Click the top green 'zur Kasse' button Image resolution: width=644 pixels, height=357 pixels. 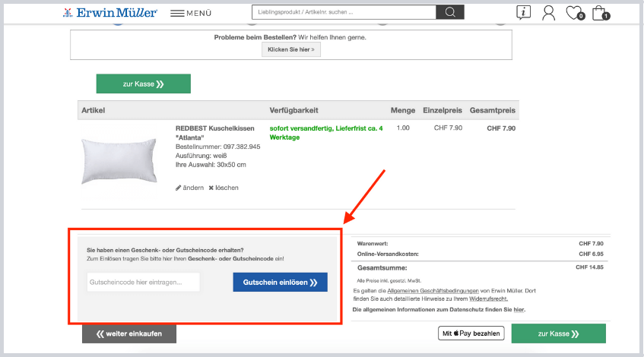pyautogui.click(x=144, y=84)
